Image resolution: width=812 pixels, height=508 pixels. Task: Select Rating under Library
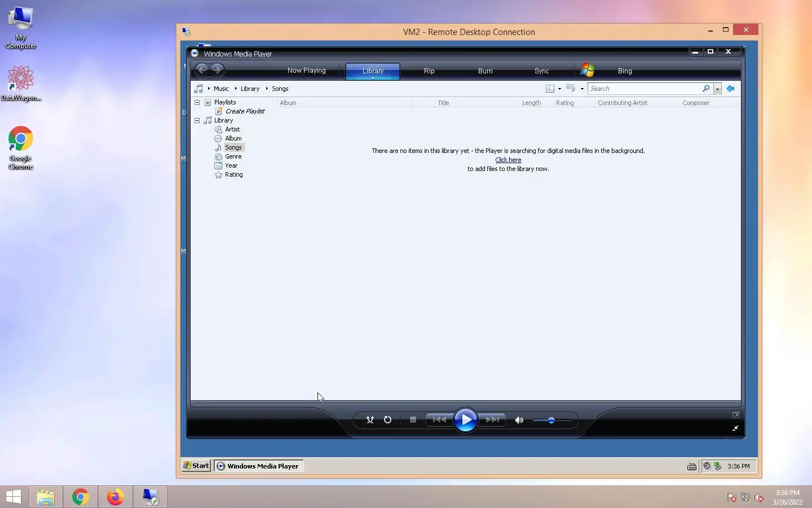(x=234, y=174)
